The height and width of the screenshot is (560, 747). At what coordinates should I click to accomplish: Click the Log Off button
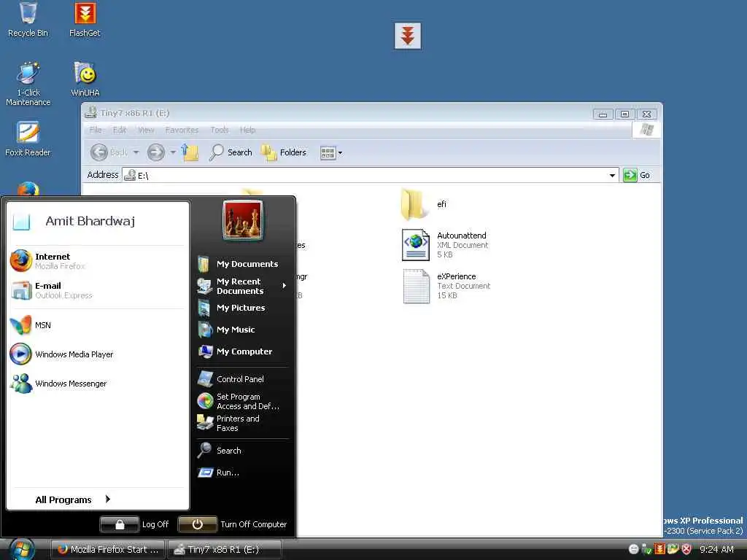tap(135, 524)
